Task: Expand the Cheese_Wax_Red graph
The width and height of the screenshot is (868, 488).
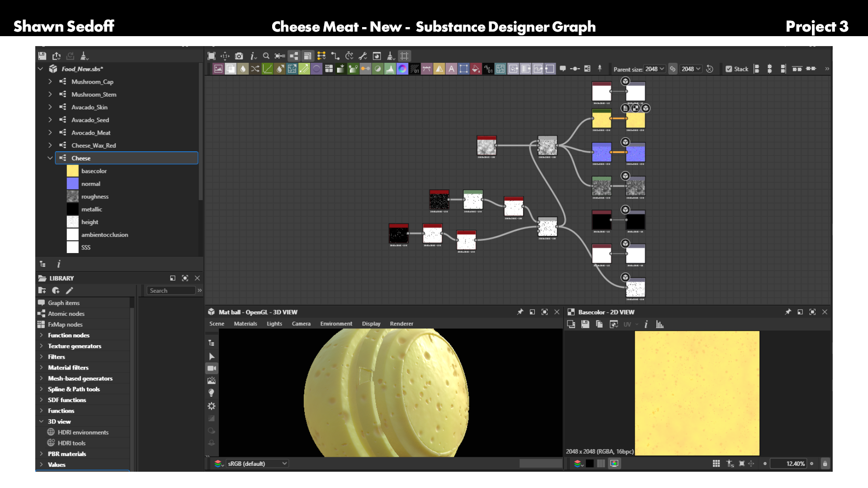Action: (50, 145)
